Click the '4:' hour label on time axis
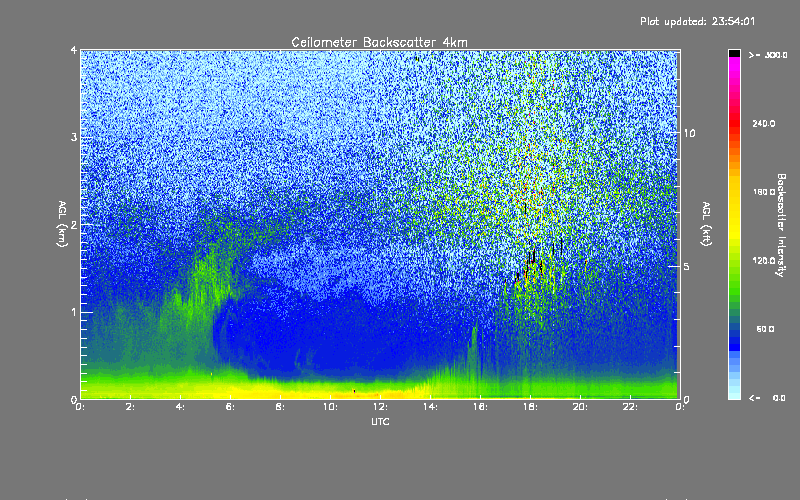 [x=180, y=407]
